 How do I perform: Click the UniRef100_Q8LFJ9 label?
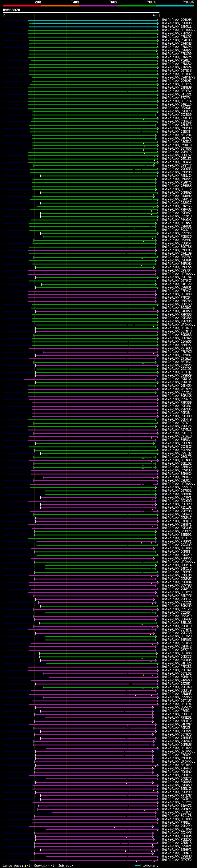pos(177,690)
